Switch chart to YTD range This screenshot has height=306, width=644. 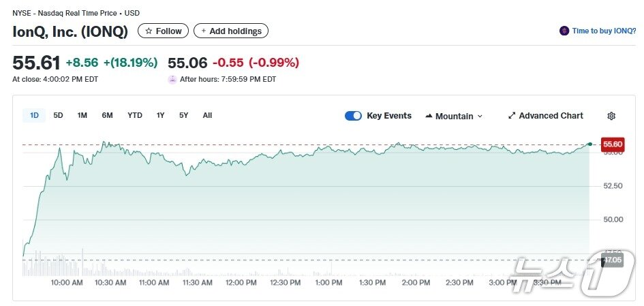[x=135, y=115]
